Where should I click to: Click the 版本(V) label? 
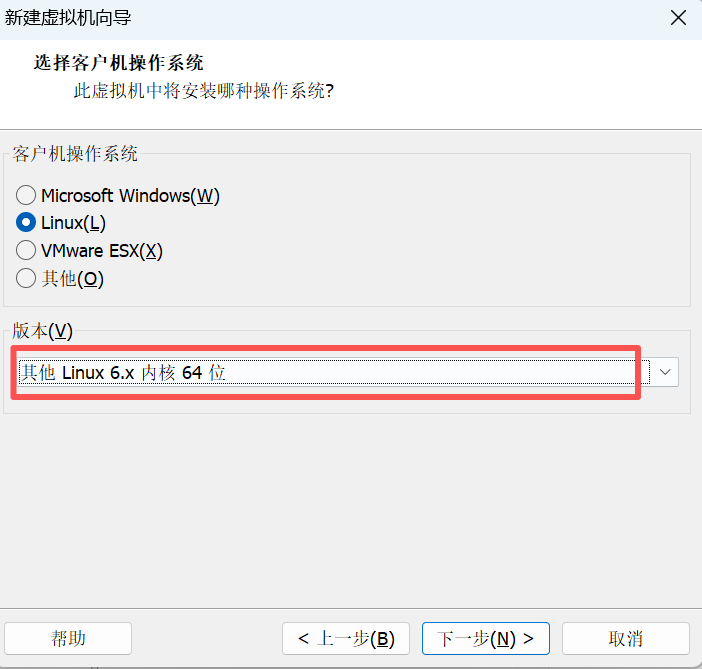[43, 330]
